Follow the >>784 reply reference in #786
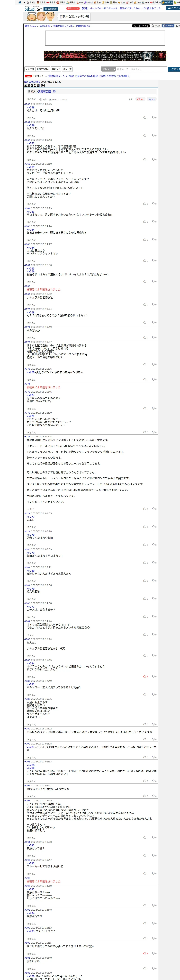The width and height of the screenshot is (180, 980). [30, 663]
